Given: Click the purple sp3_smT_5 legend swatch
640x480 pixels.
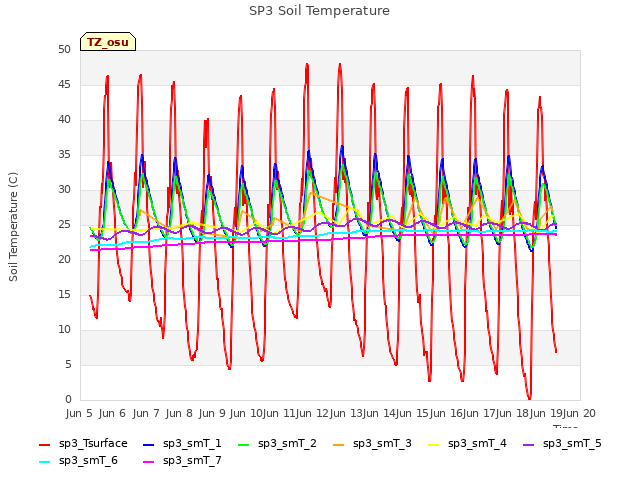Looking at the screenshot, I should (x=529, y=444).
